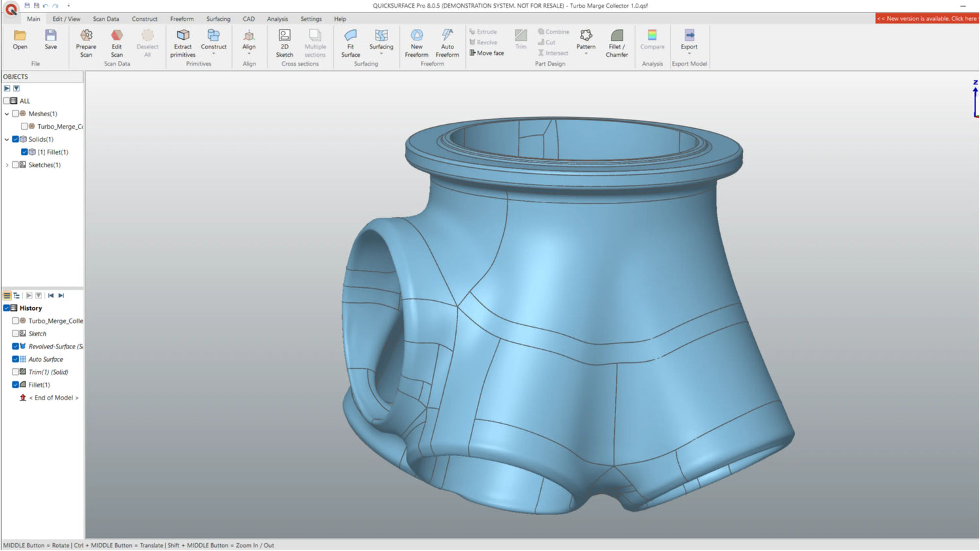Viewport: 980px width, 551px height.
Task: Collapse the Meshes(1) tree node
Action: (x=7, y=114)
